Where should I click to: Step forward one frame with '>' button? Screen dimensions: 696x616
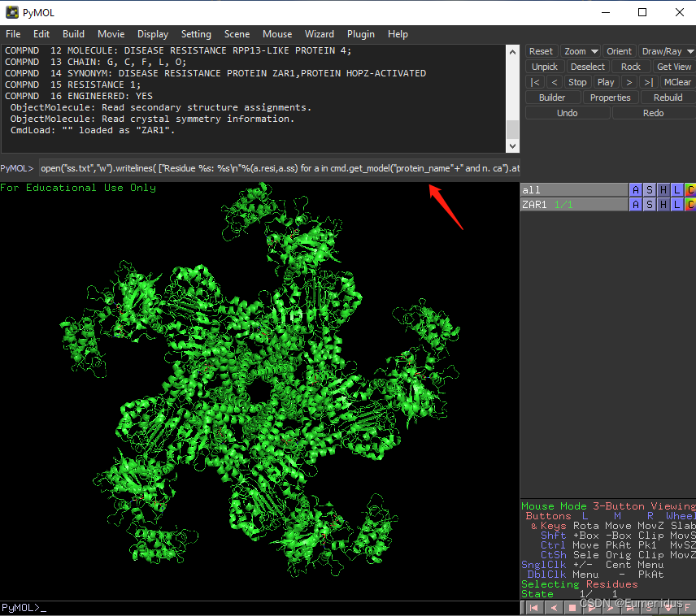629,82
